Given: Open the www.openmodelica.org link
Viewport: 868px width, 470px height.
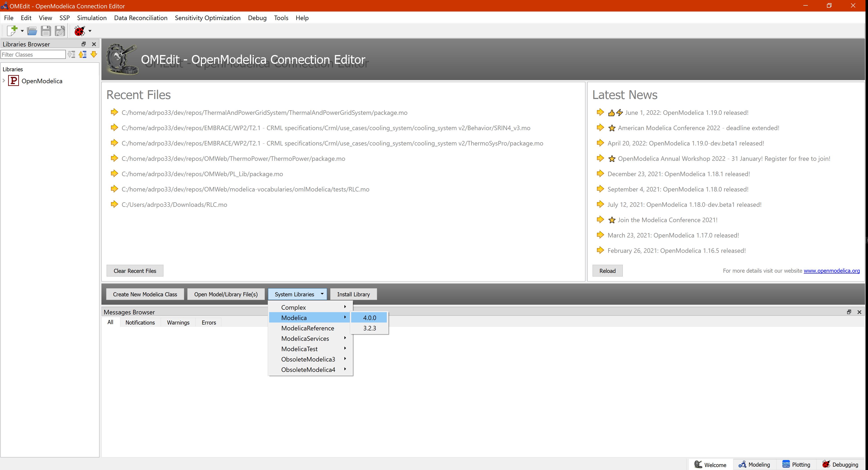Looking at the screenshot, I should 832,271.
